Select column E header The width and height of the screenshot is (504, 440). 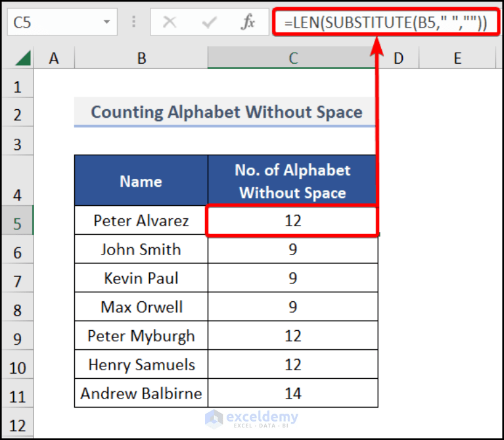457,59
